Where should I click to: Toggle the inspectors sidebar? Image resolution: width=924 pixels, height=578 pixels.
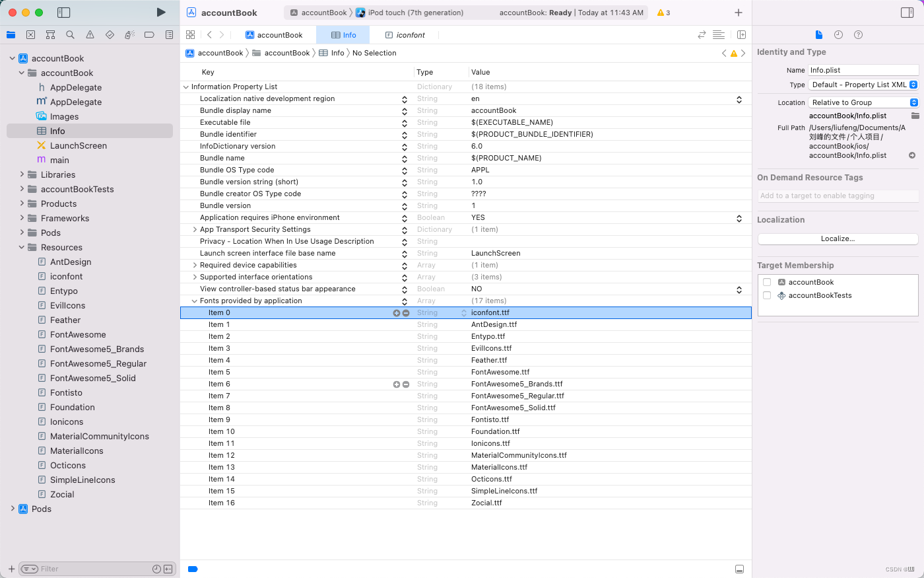[907, 13]
